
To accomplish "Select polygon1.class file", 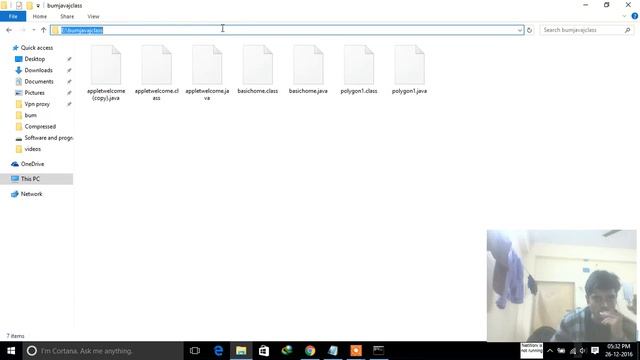I will click(359, 69).
